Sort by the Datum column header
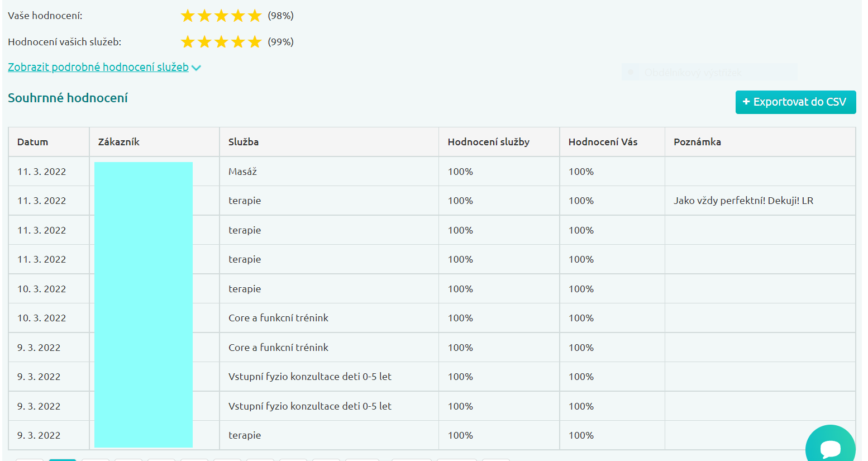The width and height of the screenshot is (868, 461). pyautogui.click(x=33, y=142)
